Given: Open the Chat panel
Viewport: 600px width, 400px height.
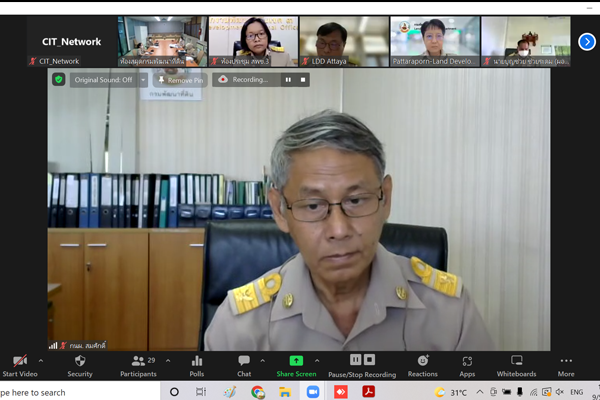Looking at the screenshot, I should coord(244,366).
